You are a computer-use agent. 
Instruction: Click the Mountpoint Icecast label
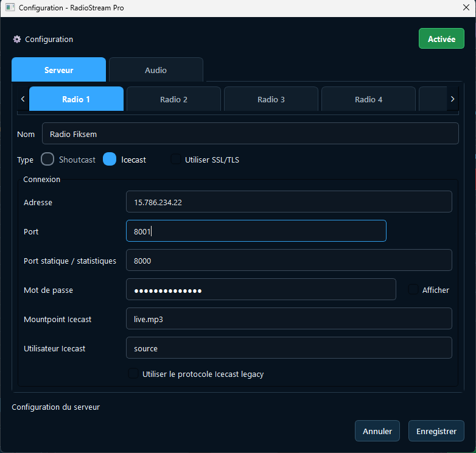[58, 320]
